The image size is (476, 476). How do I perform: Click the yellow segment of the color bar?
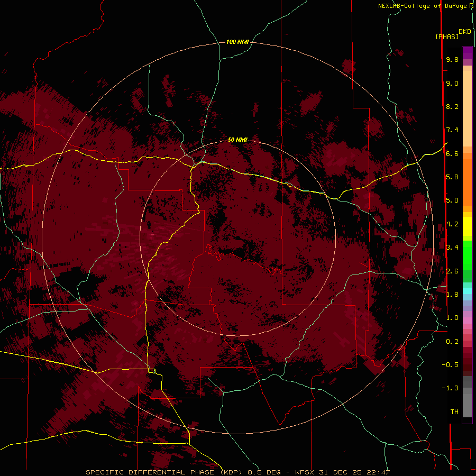[x=467, y=226]
